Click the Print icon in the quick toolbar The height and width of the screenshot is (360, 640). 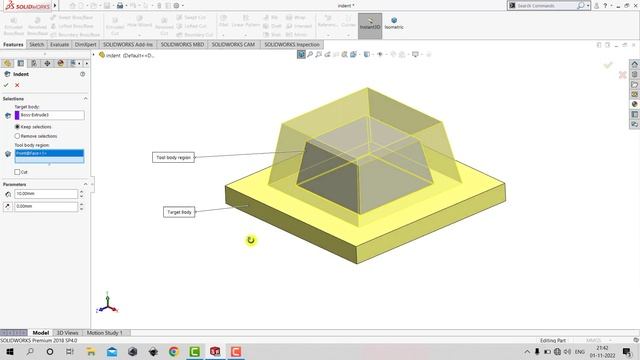pos(120,6)
